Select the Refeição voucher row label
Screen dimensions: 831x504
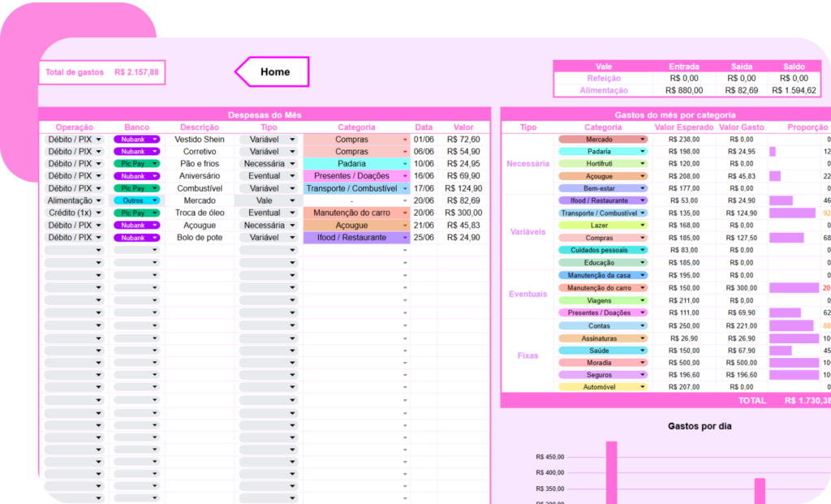604,79
